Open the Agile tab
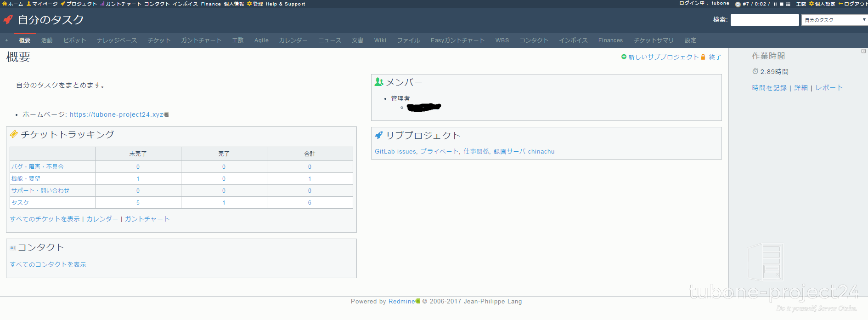 [x=261, y=40]
